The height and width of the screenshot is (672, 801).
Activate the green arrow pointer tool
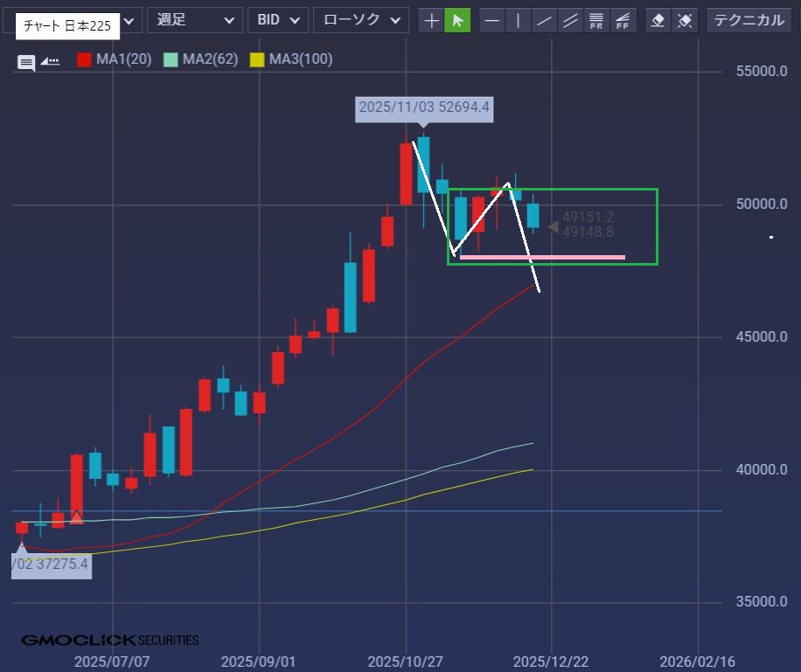coord(457,20)
